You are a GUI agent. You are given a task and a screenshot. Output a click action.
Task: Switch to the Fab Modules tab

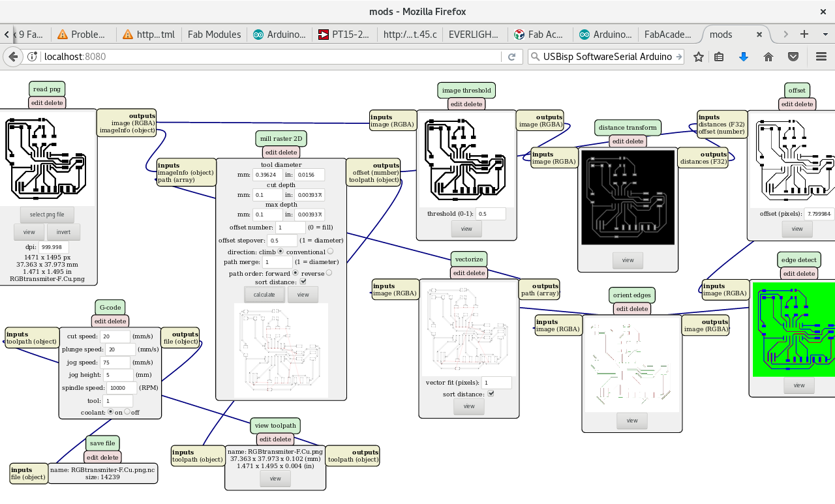(x=214, y=35)
